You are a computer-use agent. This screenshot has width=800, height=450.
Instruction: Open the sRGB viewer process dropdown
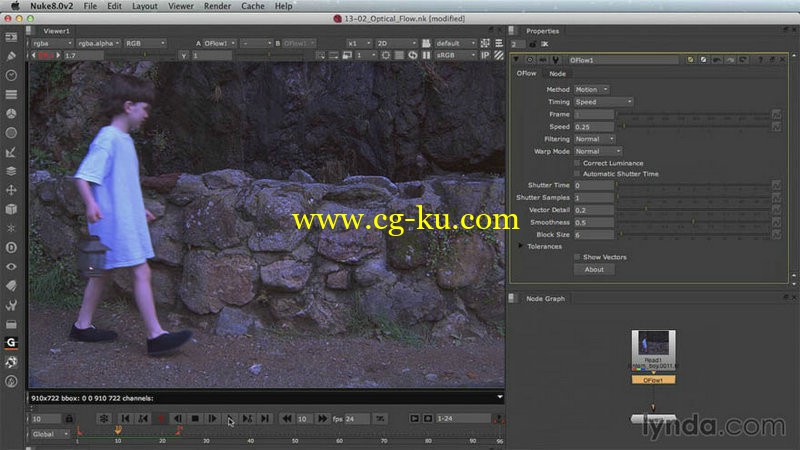tap(455, 55)
